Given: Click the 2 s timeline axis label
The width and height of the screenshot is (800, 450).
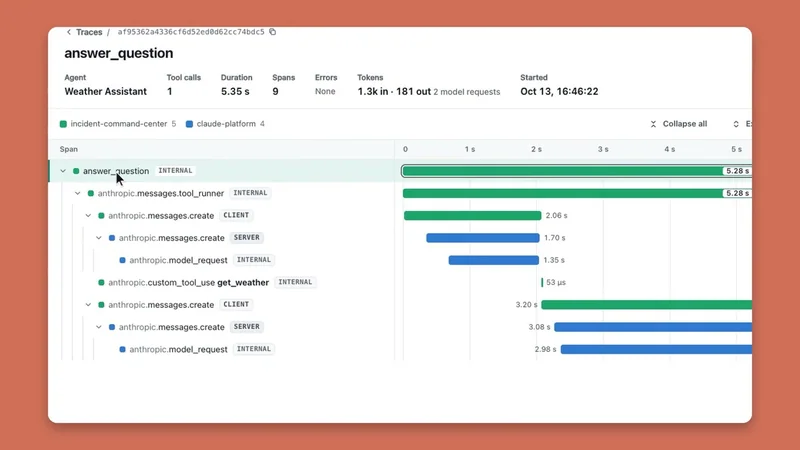Looking at the screenshot, I should coord(536,149).
